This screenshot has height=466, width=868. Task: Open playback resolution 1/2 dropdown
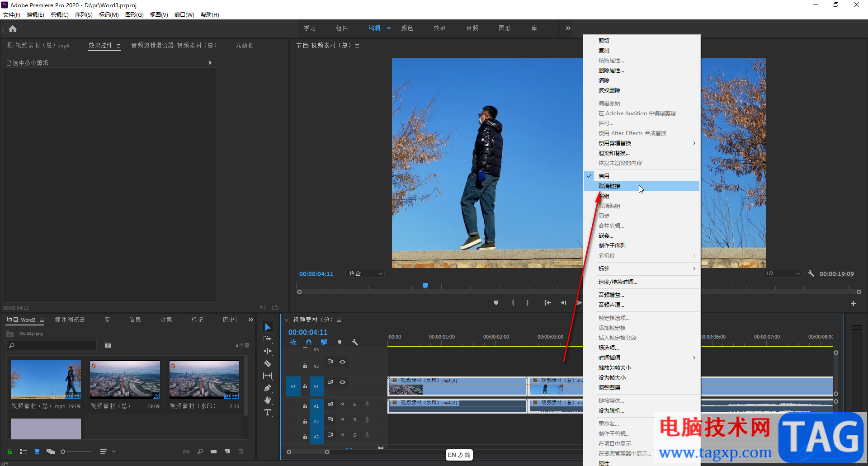pos(783,274)
